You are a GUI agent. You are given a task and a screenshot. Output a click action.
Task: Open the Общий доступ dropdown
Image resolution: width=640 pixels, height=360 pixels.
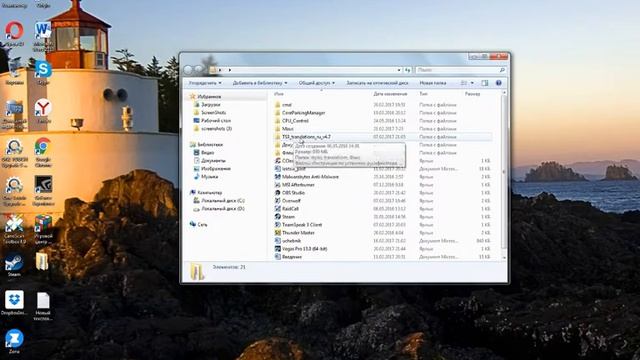[316, 83]
